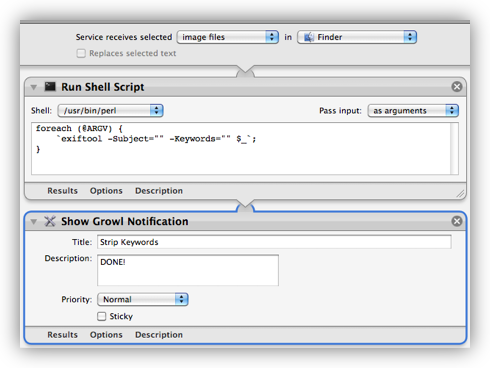Click the Run Shell Script title text
This screenshot has width=490, height=368.
(x=103, y=87)
